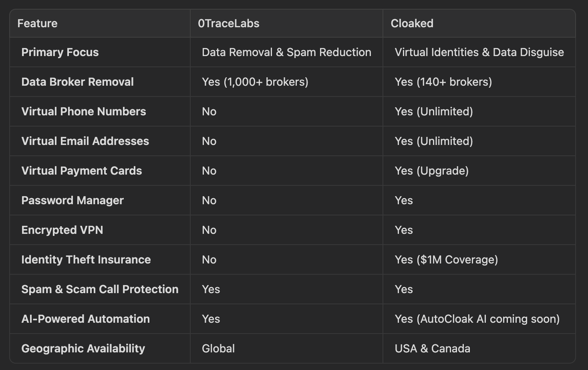Viewport: 588px width, 370px height.
Task: Click the Primary Focus row label
Action: tap(60, 52)
